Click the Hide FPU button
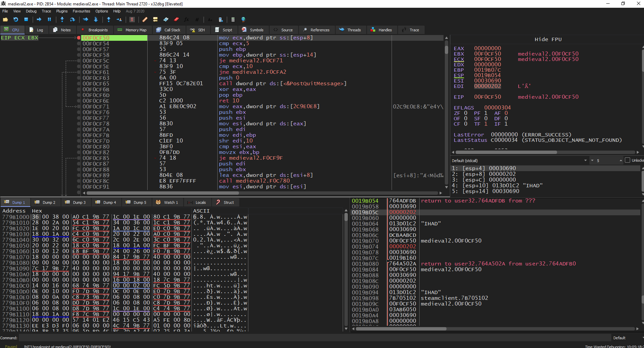This screenshot has width=644, height=348. tap(548, 39)
